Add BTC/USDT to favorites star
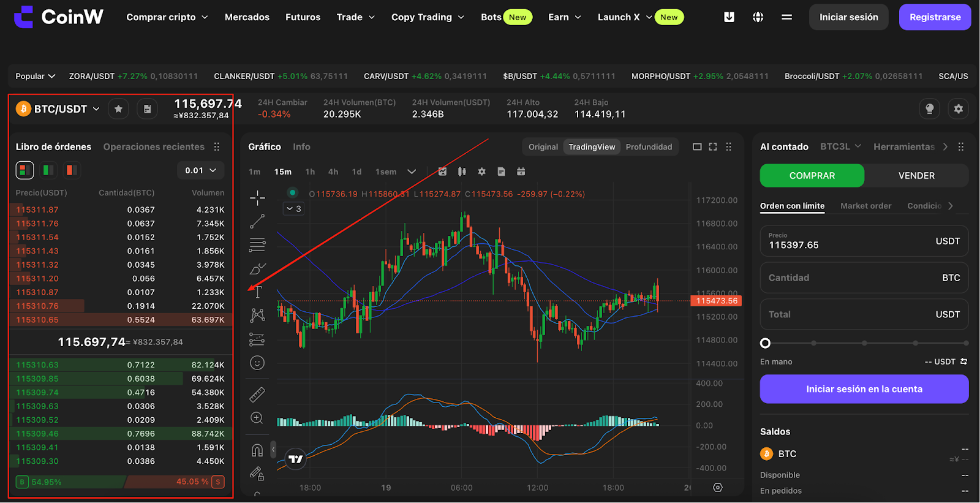 coord(118,109)
